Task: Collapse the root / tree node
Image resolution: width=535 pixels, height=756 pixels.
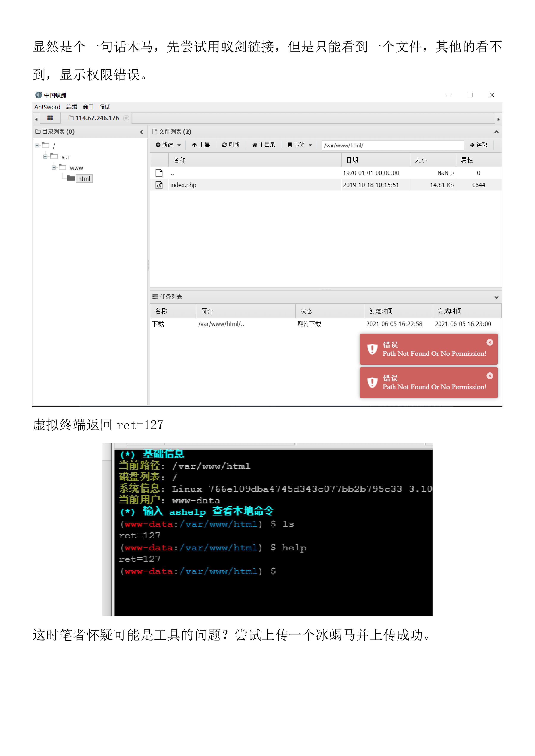Action: tap(37, 145)
